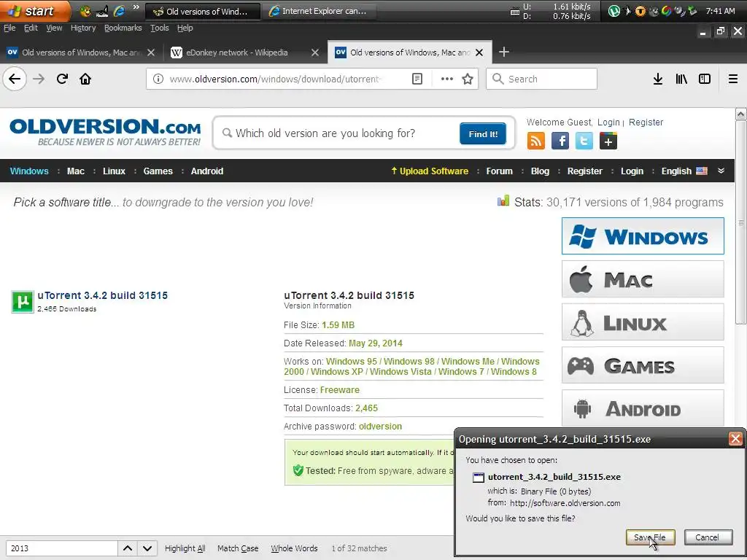Open a new tab with plus button
This screenshot has width=747, height=560.
pos(504,52)
